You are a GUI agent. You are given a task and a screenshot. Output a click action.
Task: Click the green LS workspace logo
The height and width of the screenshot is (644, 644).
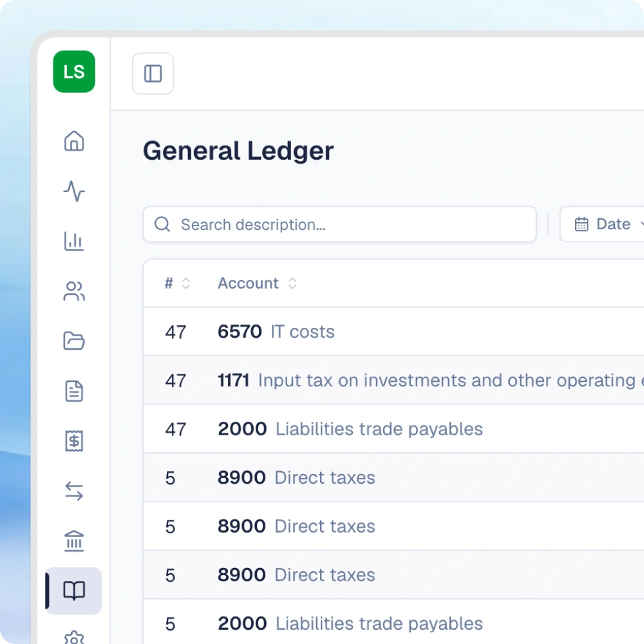coord(74,71)
